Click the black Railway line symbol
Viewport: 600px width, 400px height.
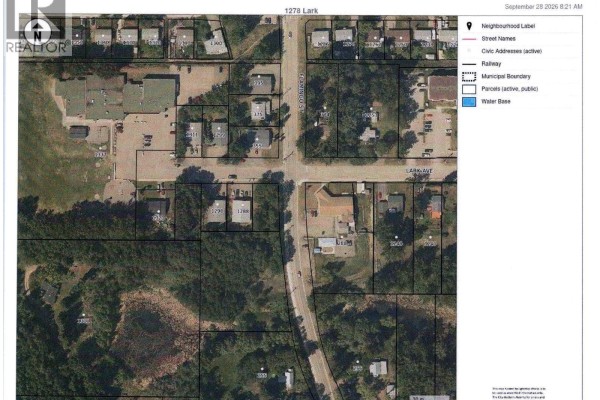(x=469, y=64)
